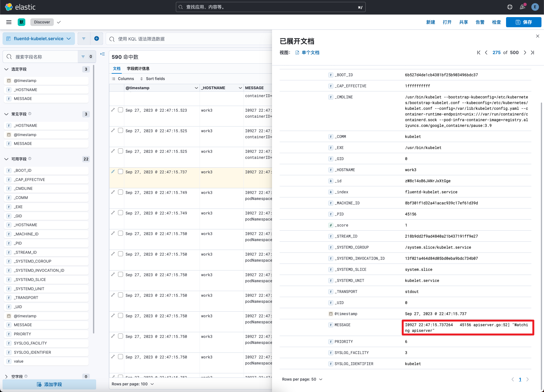This screenshot has height=392, width=544.
Task: Open chevron dropdown next to Discover
Action: [x=59, y=22]
